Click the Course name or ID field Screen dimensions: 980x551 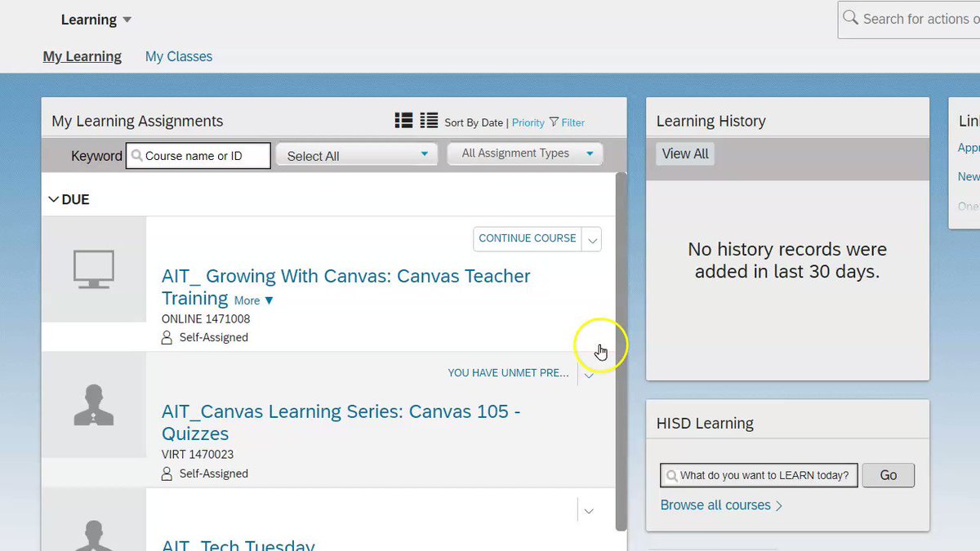tap(198, 156)
